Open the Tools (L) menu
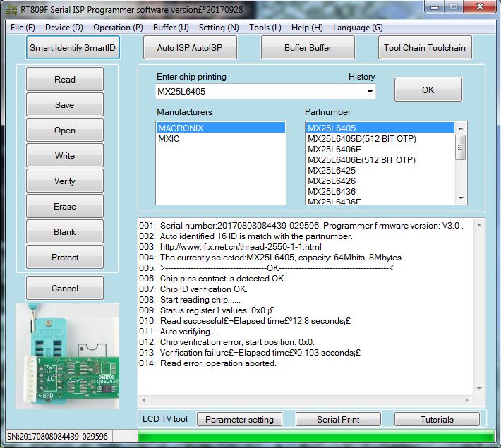Viewport: 501px width, 448px height. click(x=265, y=28)
